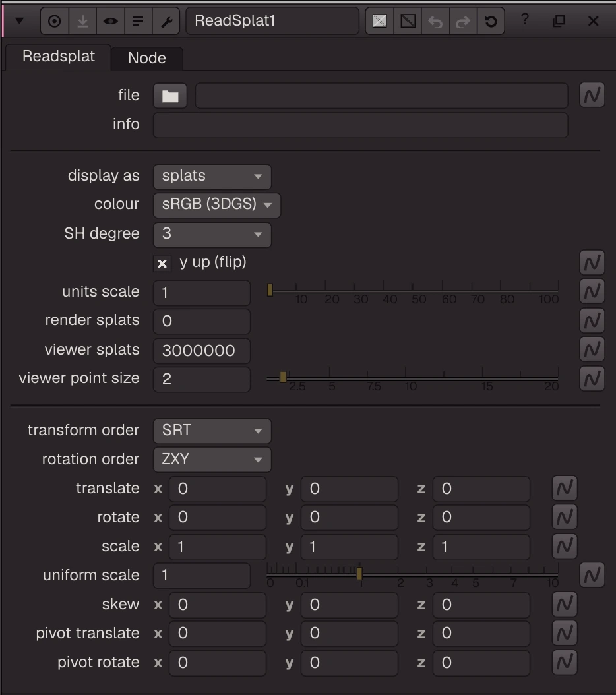Uncheck the y up (flip) checkbox
This screenshot has height=695, width=616.
click(x=162, y=264)
